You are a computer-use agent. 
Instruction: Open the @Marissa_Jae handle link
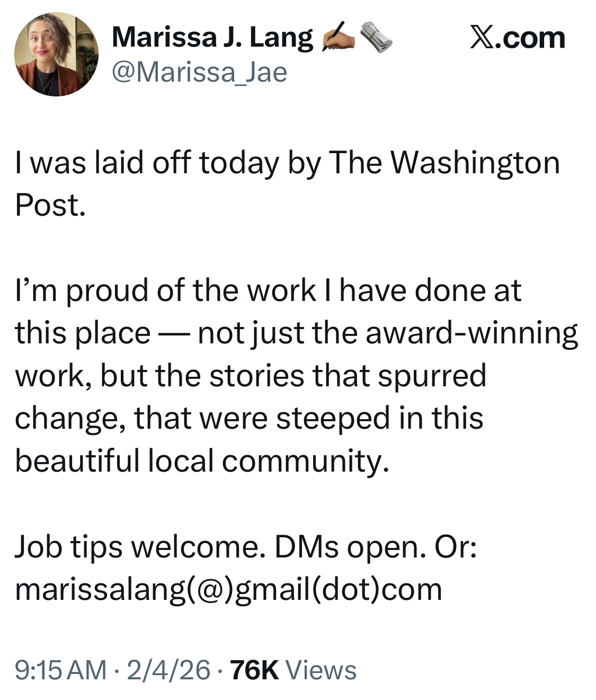coord(199,72)
